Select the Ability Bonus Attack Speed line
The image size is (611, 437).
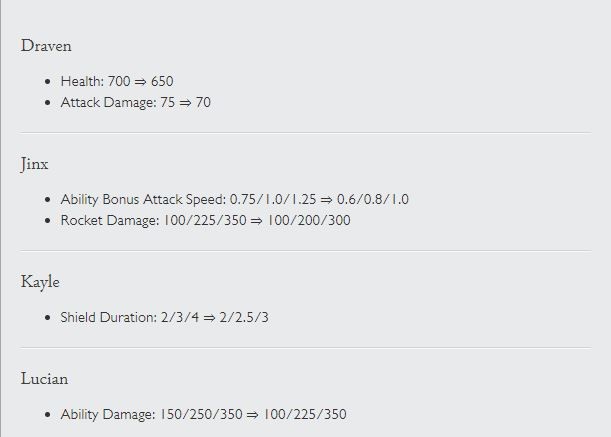coord(235,199)
